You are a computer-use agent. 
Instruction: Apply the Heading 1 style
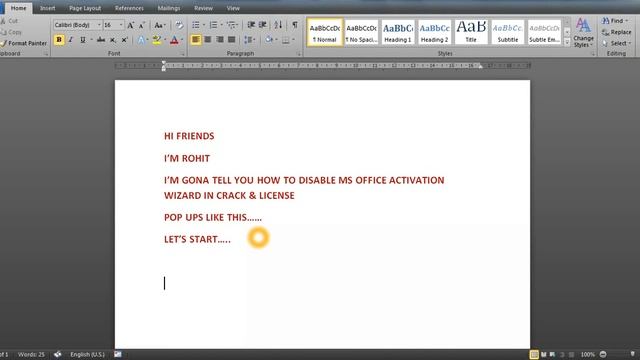tap(398, 32)
